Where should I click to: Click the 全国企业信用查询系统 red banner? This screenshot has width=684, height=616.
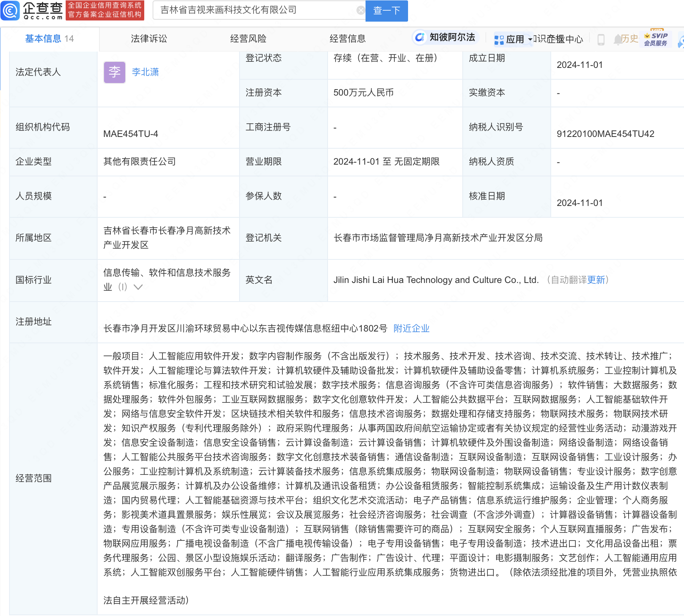pos(105,10)
